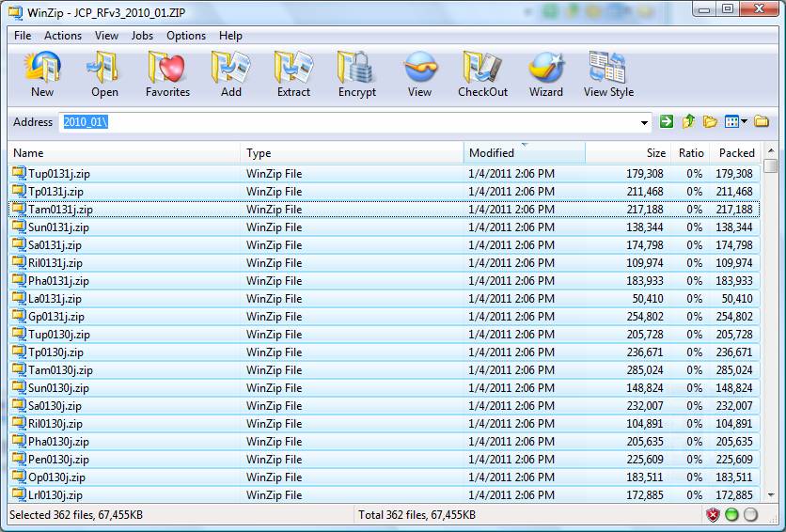The width and height of the screenshot is (786, 532).
Task: Click the Lrl0130j.zip file icon
Action: click(19, 493)
